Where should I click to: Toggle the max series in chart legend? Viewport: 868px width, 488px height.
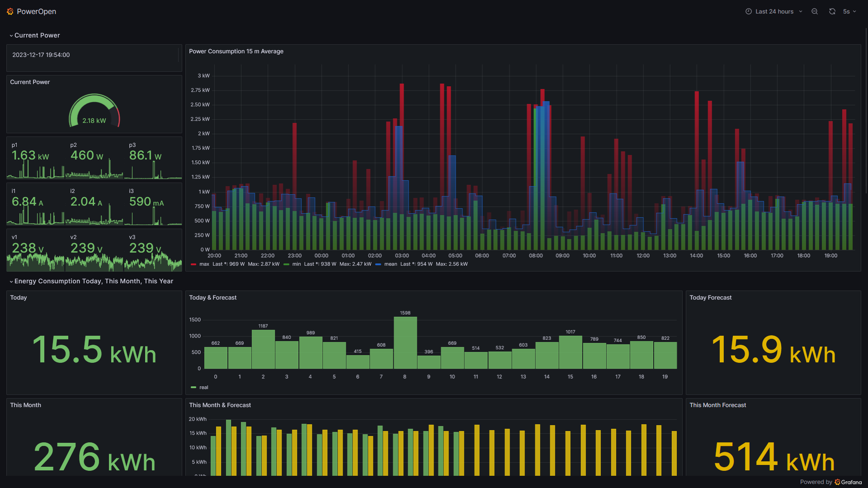pos(204,264)
